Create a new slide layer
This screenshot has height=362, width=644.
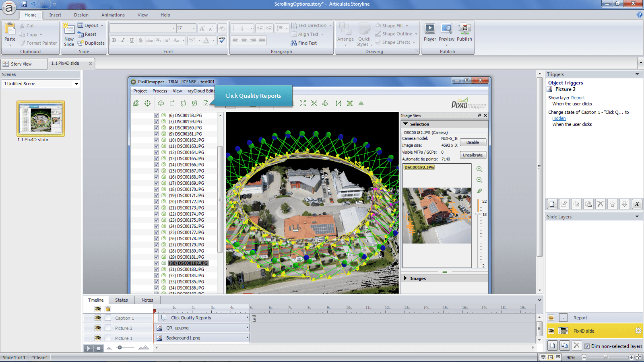click(x=552, y=345)
